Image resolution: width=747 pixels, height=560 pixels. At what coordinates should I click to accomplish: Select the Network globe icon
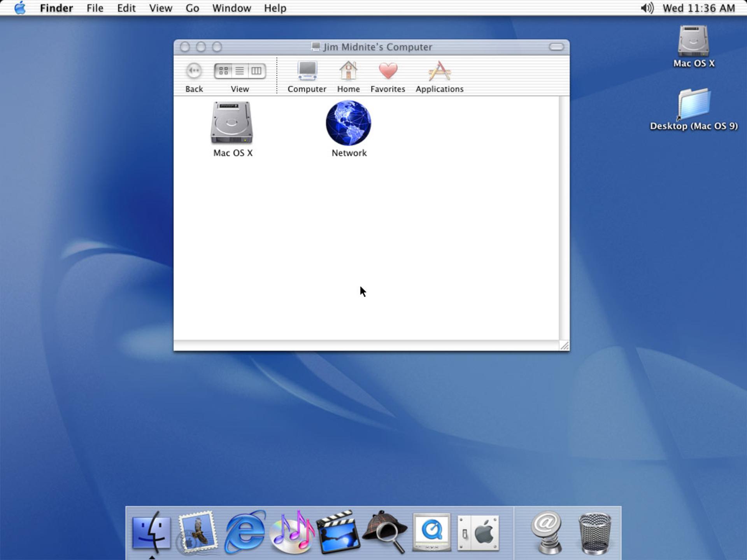point(349,123)
